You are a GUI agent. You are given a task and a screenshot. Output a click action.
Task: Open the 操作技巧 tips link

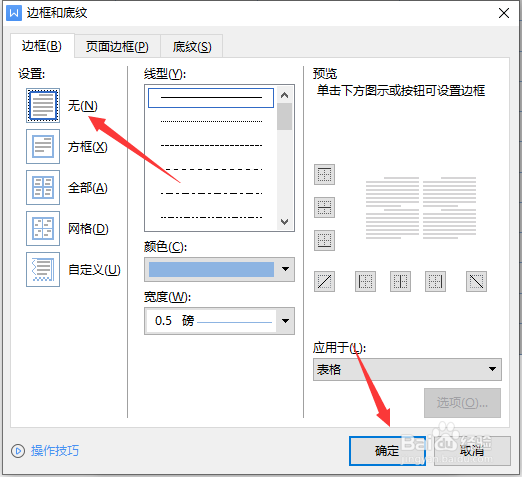(55, 451)
